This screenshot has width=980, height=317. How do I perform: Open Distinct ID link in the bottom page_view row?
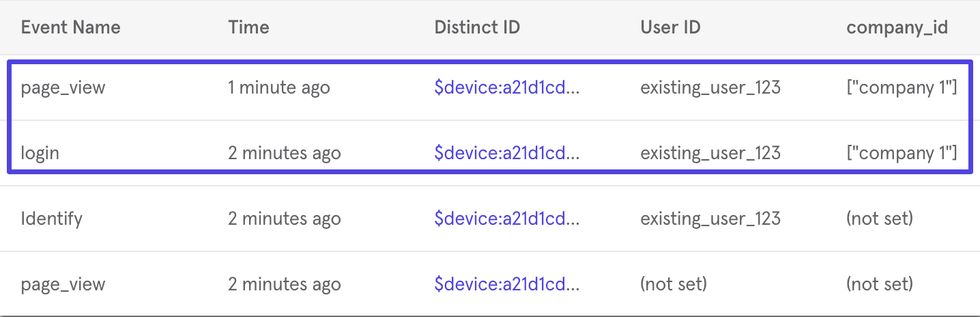click(506, 284)
